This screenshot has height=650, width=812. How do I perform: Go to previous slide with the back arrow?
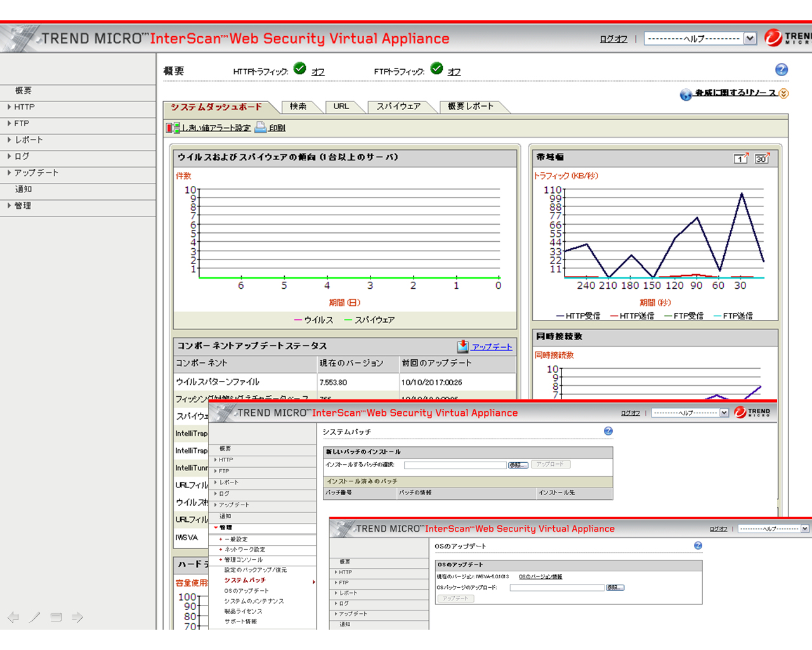(13, 617)
